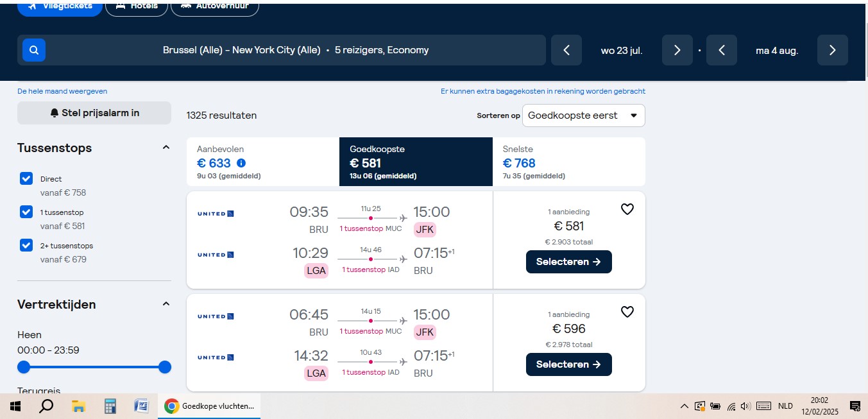Favorite the €596 flight with heart icon

(x=627, y=312)
